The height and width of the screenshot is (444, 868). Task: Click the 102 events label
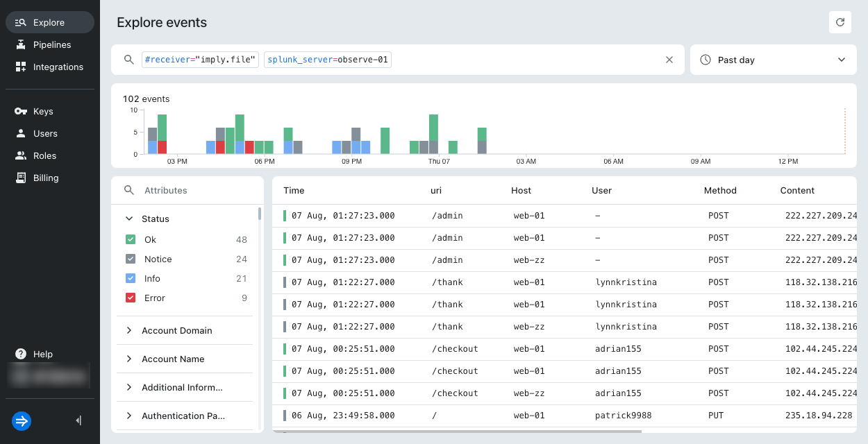[x=147, y=99]
